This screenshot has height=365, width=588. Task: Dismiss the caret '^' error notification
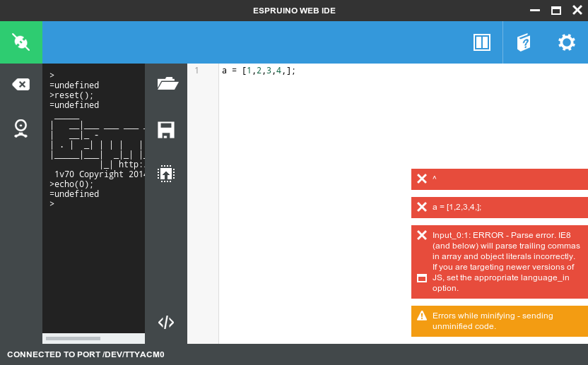coord(422,179)
